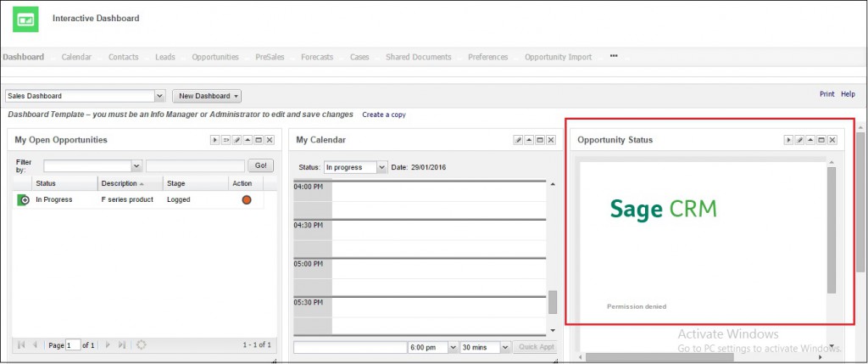
Task: Click the Print link
Action: point(827,94)
